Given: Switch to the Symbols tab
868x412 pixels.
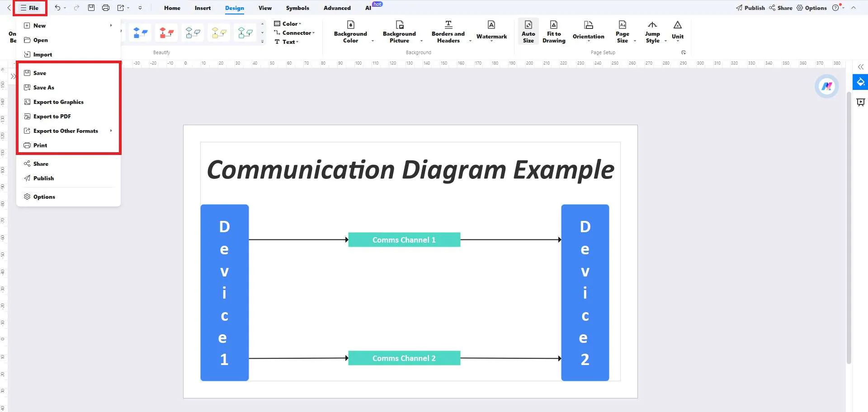Looking at the screenshot, I should (297, 8).
